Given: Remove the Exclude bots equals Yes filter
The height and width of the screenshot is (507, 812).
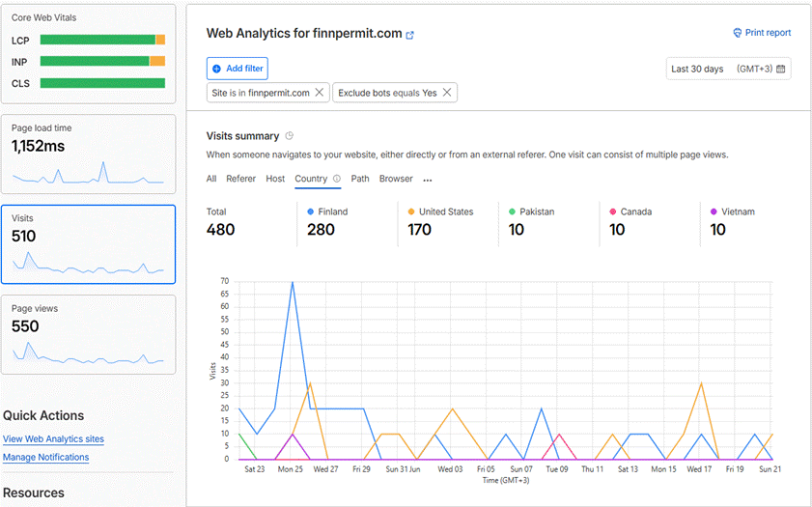Looking at the screenshot, I should 447,92.
